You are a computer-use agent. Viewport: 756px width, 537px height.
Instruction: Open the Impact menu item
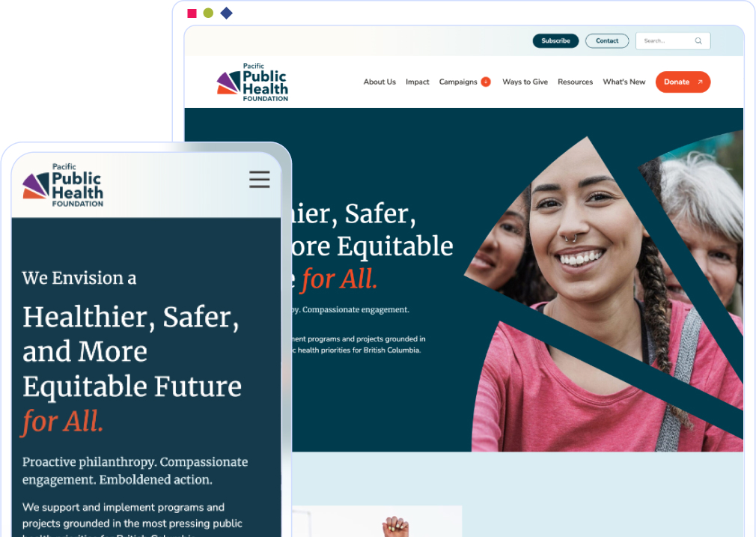click(x=417, y=82)
